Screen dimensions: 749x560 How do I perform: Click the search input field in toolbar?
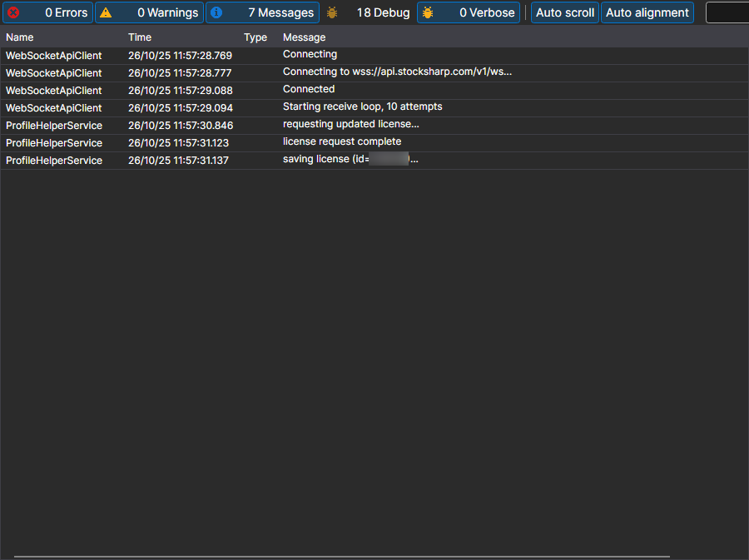(727, 12)
